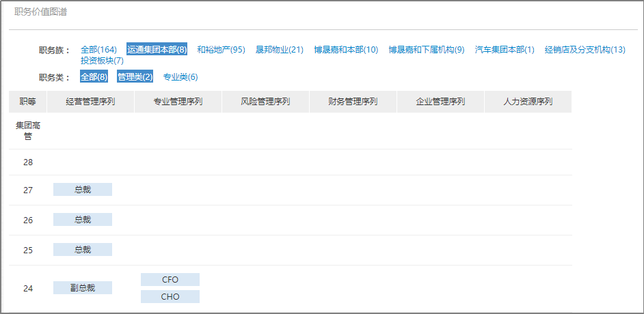Open the CFO position block

[170, 280]
